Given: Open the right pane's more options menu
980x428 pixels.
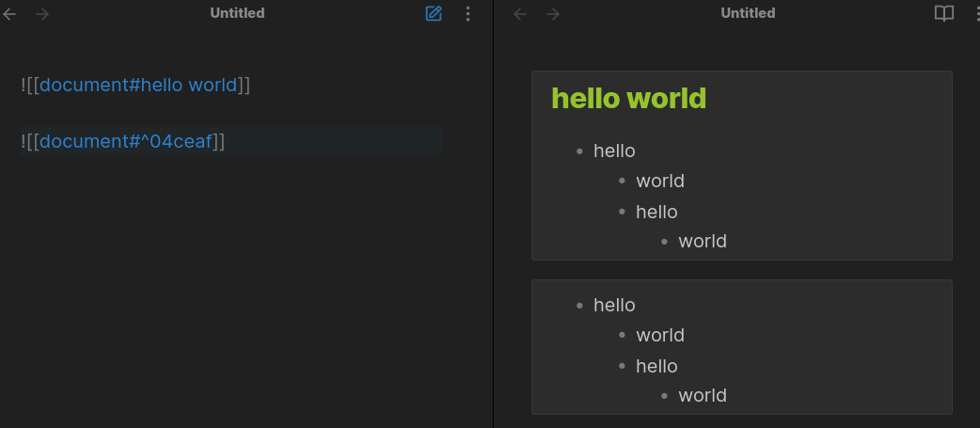Looking at the screenshot, I should click(978, 14).
